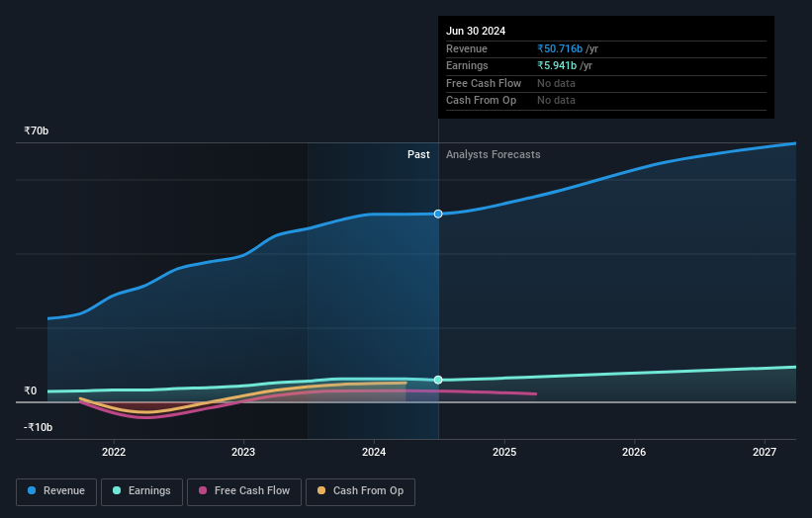Click the 2022 x-axis label
The width and height of the screenshot is (812, 518).
click(114, 453)
